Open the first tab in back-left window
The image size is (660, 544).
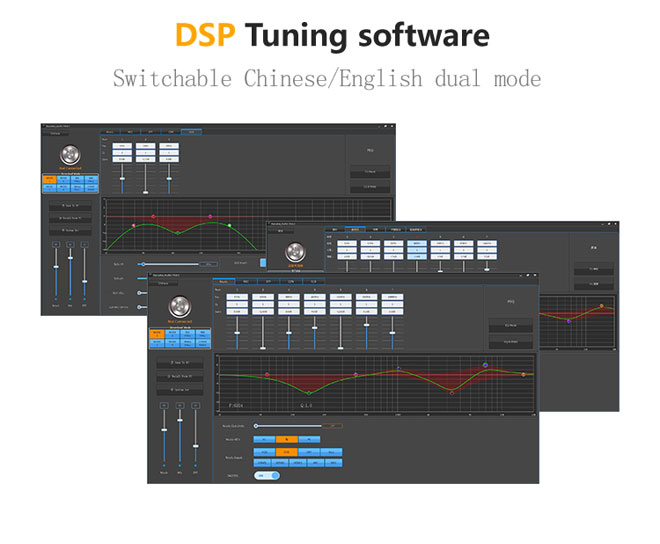109,132
